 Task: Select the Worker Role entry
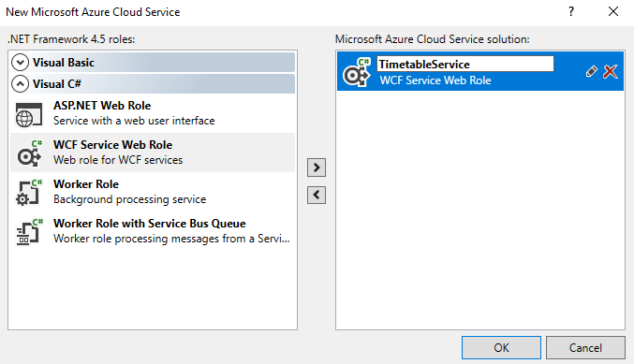point(153,192)
